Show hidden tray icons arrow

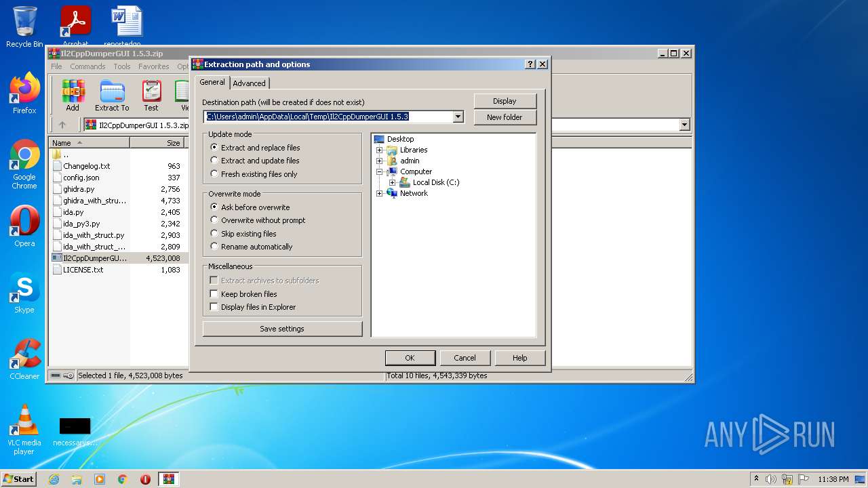[x=756, y=479]
